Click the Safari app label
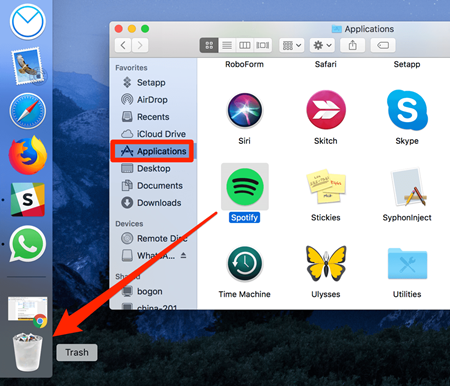450x386 pixels. (326, 64)
